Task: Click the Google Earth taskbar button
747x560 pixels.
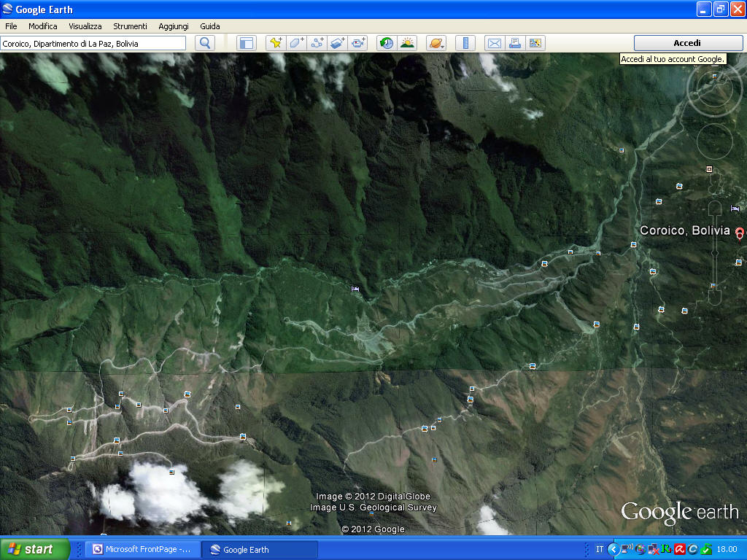Action: tap(260, 550)
